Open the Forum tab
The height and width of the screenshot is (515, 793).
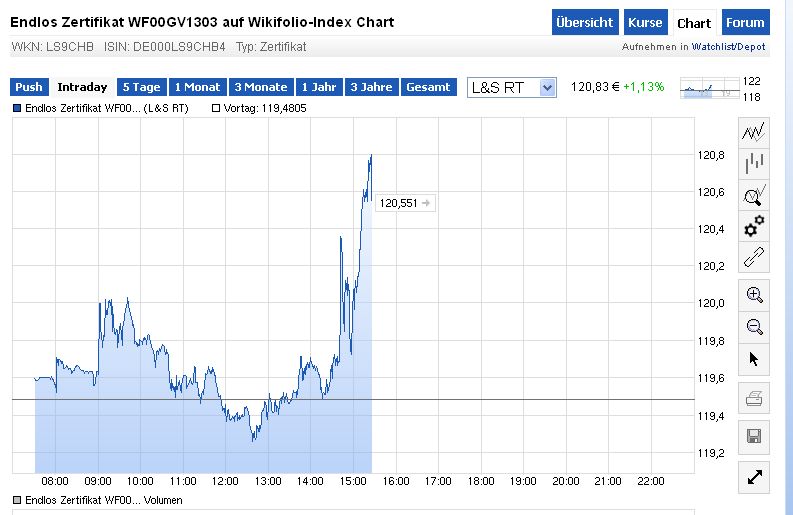click(x=745, y=22)
